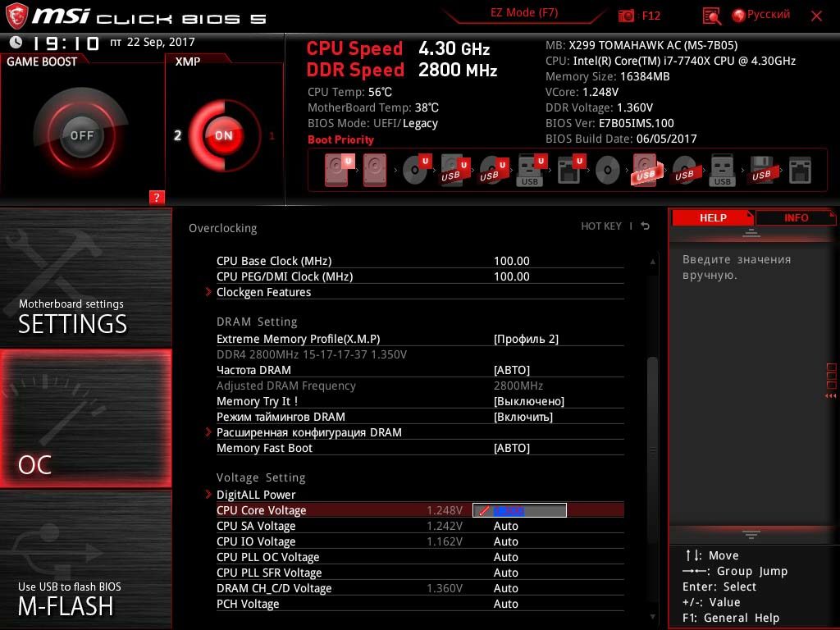Viewport: 840px width, 630px height.
Task: Select the UEFI CD/DVD disc boot icon
Action: click(x=416, y=169)
